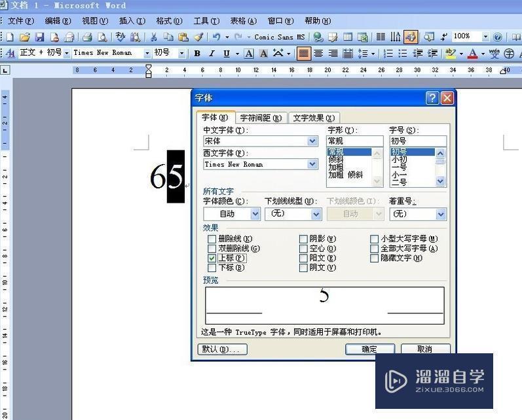Click the Paste clipboard icon

click(183, 37)
